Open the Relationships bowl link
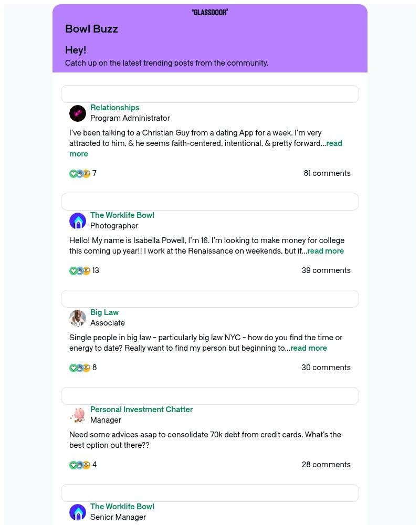 tap(115, 108)
